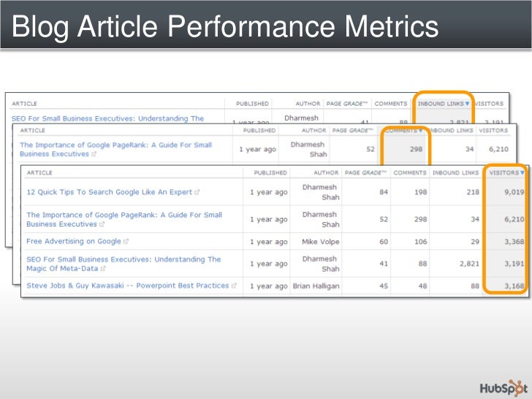Select comments value 198
This screenshot has height=399, width=532.
[x=420, y=192]
